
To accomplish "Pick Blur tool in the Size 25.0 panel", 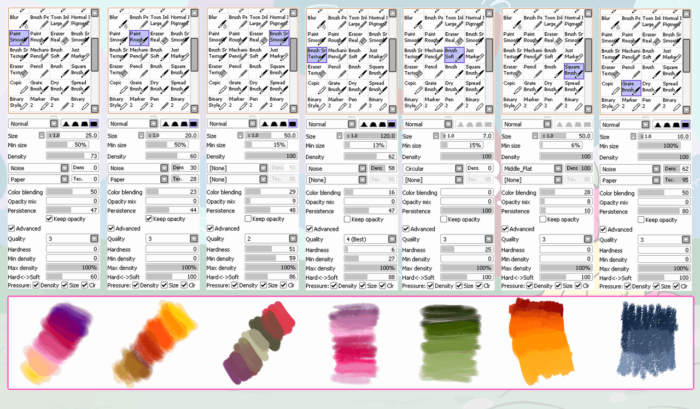I will [x=19, y=21].
